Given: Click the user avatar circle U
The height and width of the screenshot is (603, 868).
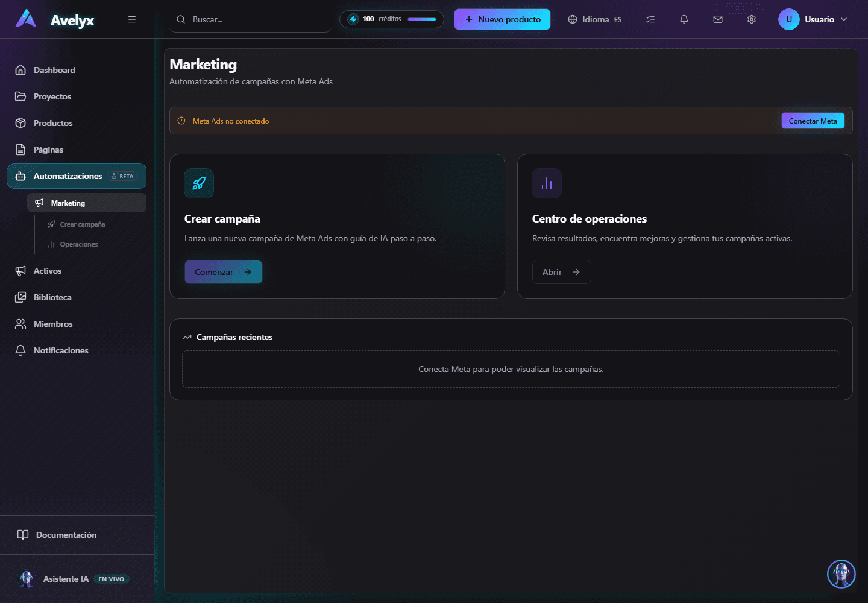Looking at the screenshot, I should pos(789,19).
